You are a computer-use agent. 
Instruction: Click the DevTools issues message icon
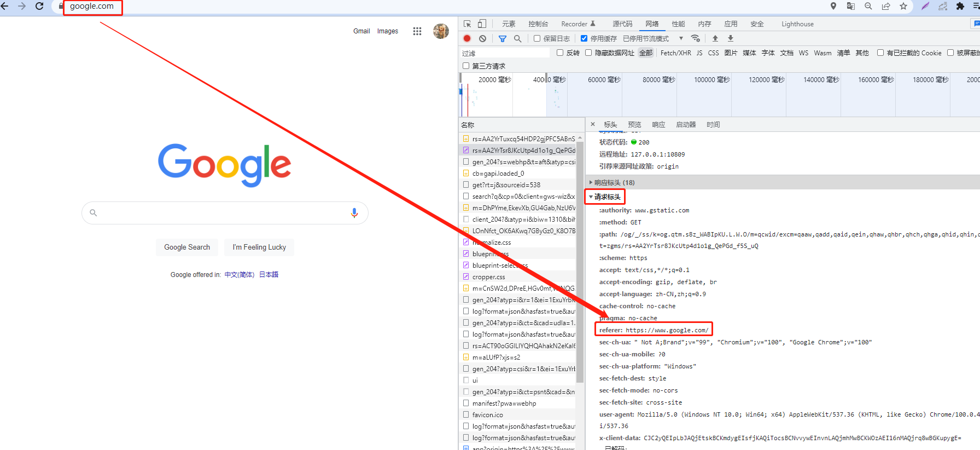point(976,24)
